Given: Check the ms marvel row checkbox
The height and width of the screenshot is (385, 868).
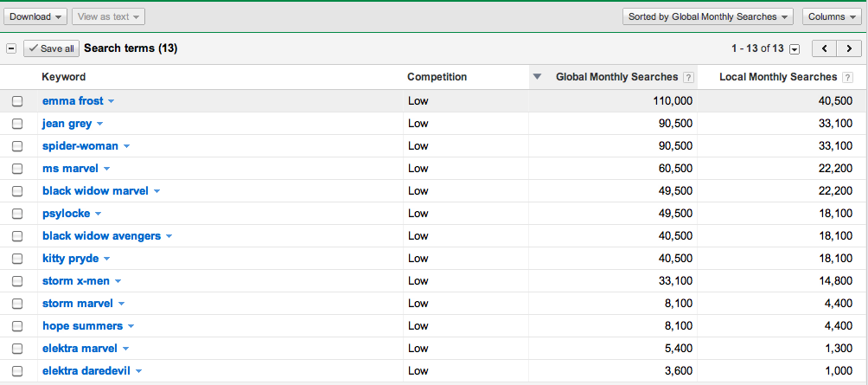Looking at the screenshot, I should (17, 169).
